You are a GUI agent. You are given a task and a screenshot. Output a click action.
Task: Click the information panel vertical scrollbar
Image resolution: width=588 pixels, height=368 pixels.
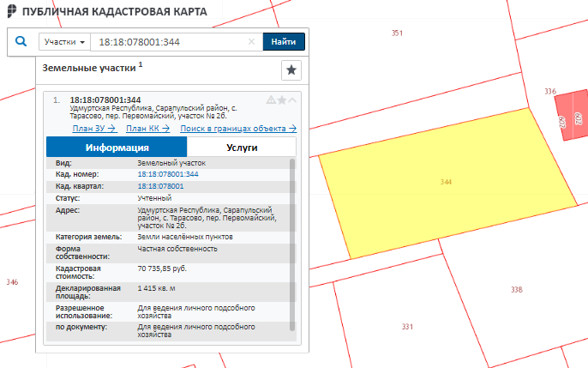pyautogui.click(x=292, y=240)
